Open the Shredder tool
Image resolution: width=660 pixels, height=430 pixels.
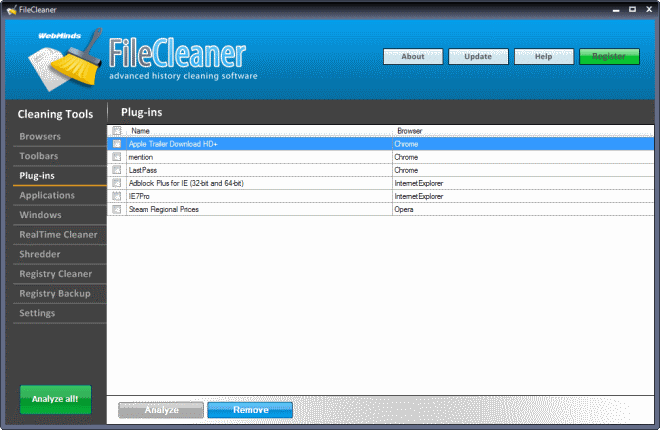[40, 254]
